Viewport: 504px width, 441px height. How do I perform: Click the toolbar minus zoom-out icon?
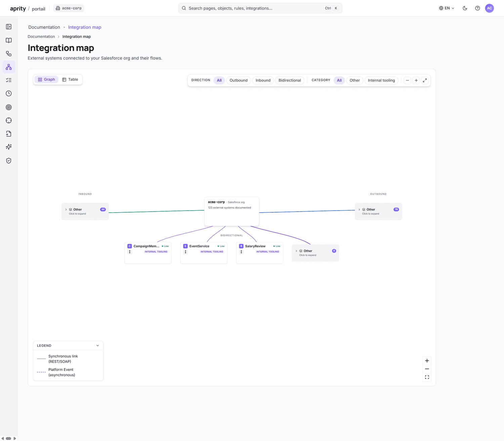408,80
